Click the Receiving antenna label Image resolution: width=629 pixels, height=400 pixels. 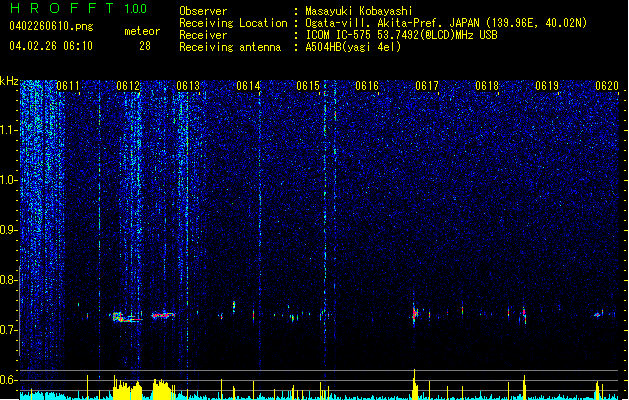[x=230, y=47]
